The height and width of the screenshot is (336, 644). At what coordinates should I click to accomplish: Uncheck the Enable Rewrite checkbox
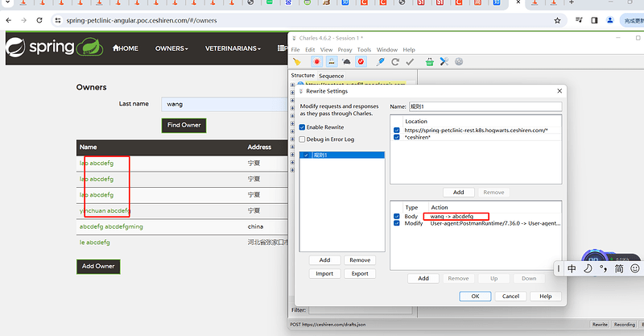[303, 127]
